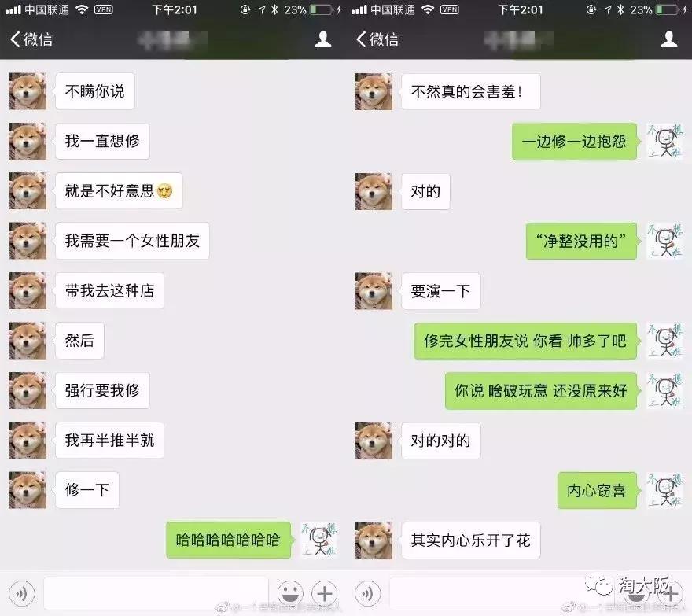Go back to 微信 in right chat

(x=377, y=39)
